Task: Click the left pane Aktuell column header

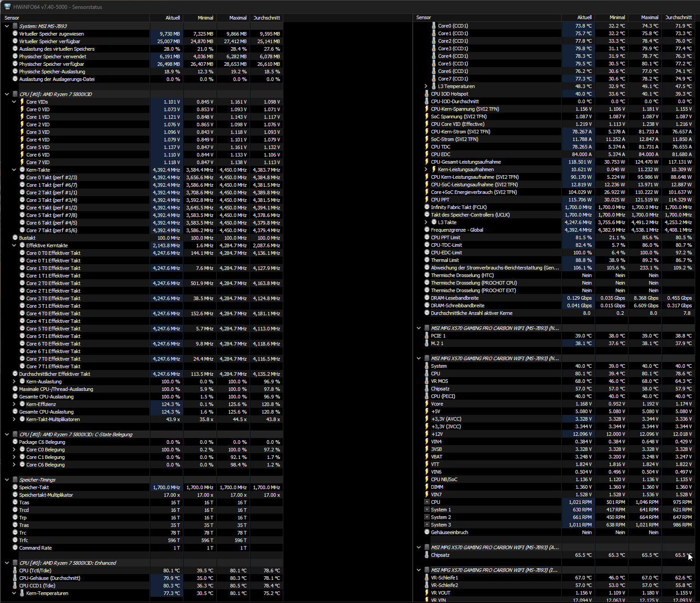Action: click(x=166, y=18)
